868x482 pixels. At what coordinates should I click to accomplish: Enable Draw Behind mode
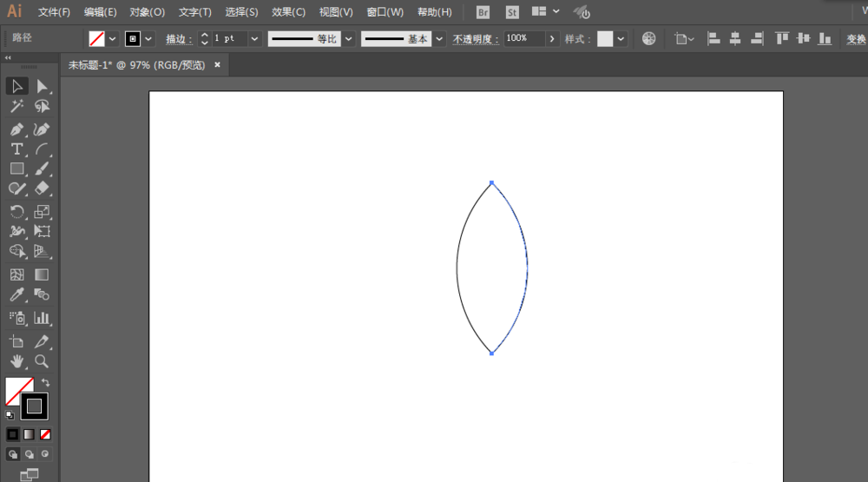[30, 454]
